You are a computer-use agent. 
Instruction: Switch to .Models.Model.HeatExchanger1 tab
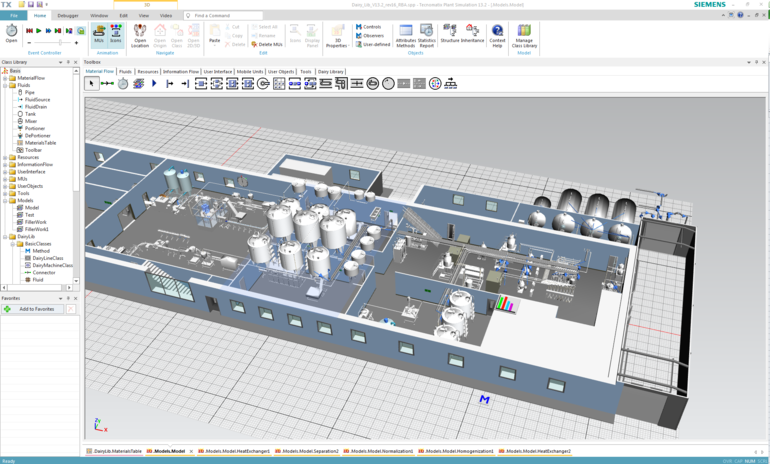234,451
